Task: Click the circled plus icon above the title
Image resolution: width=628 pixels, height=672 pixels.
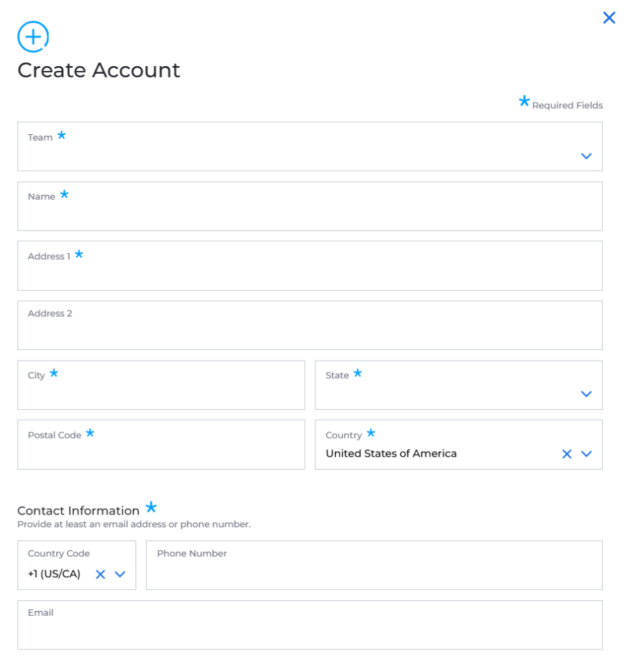Action: click(33, 37)
